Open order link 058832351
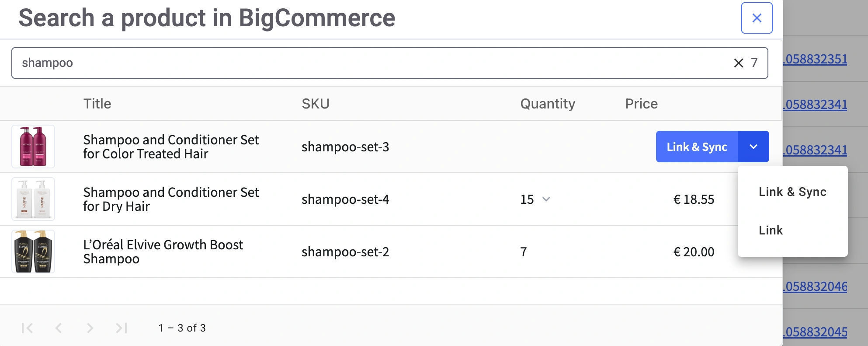 [x=816, y=59]
